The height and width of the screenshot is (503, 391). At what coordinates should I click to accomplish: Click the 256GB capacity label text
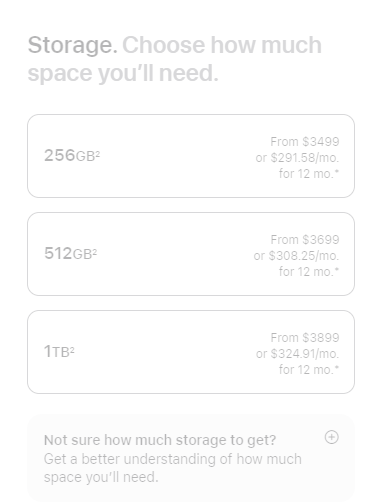(x=72, y=155)
